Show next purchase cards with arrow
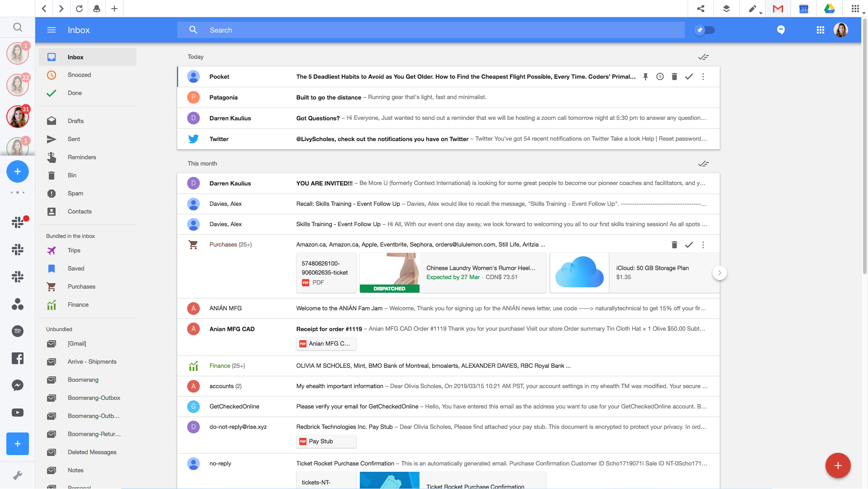Screen dimensions: 868x489 click(720, 273)
